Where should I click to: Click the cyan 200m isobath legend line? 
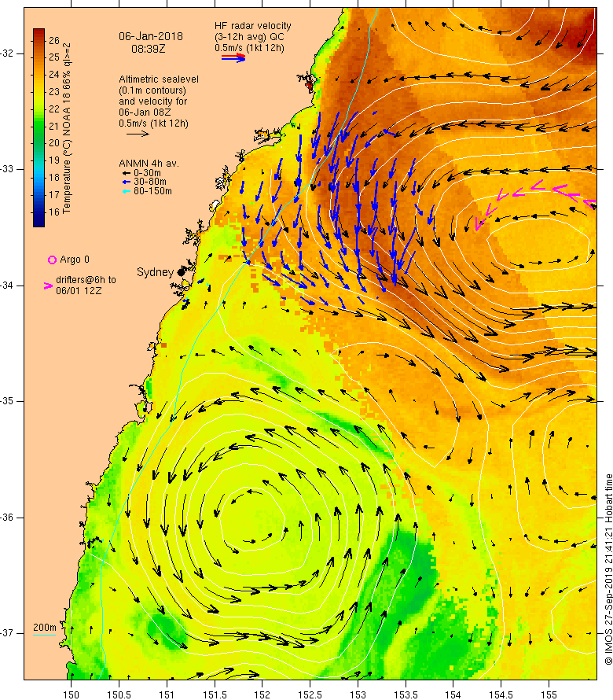coord(45,635)
